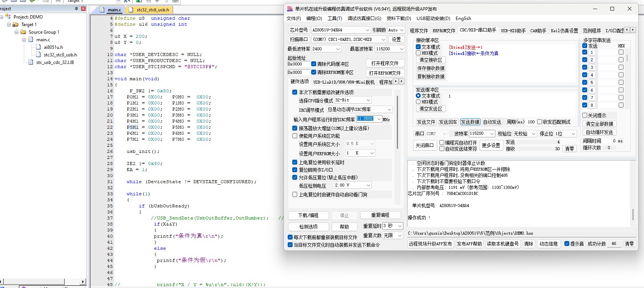The width and height of the screenshot is (644, 288).
Task: Click the 清空接收区 button
Action: (431, 60)
